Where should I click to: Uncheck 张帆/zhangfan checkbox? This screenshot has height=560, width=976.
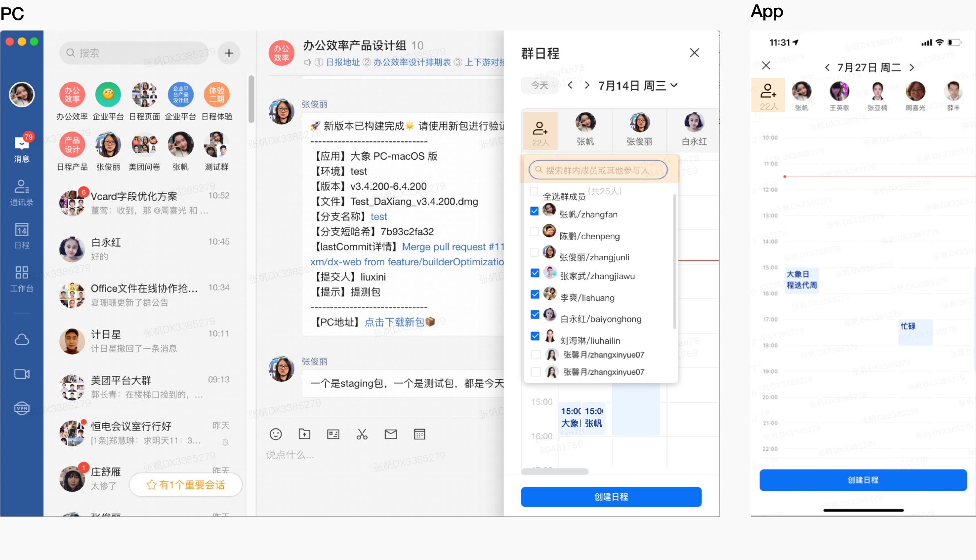pyautogui.click(x=534, y=211)
